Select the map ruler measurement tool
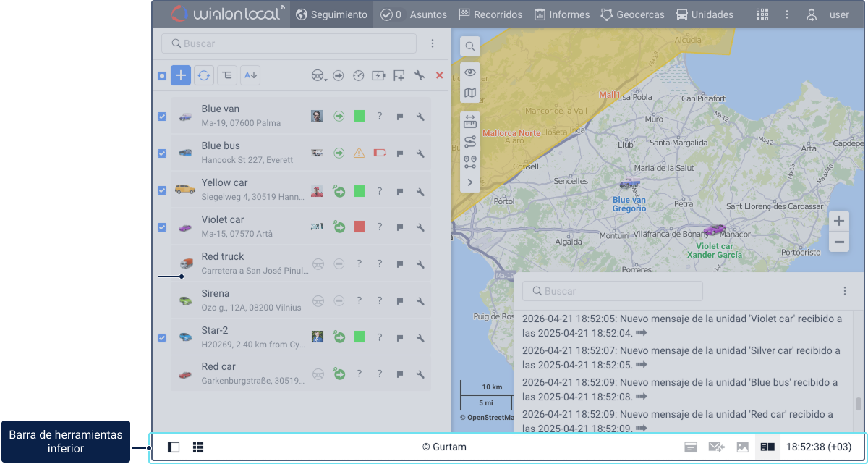 (x=470, y=122)
